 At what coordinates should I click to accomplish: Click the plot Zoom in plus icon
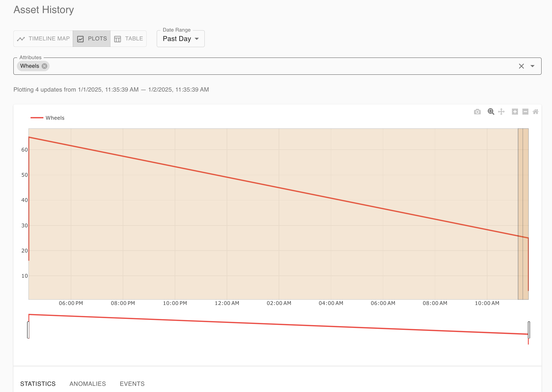click(x=515, y=112)
